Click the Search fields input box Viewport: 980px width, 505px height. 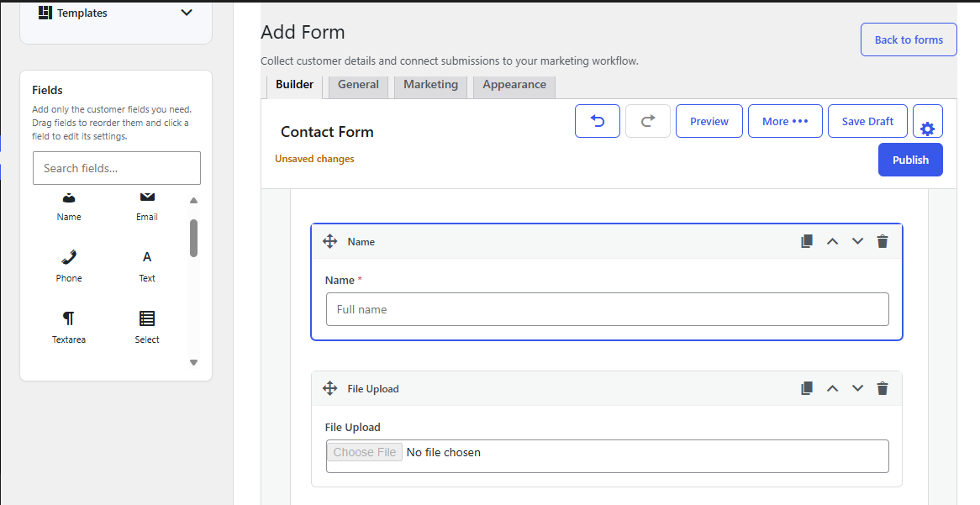117,167
